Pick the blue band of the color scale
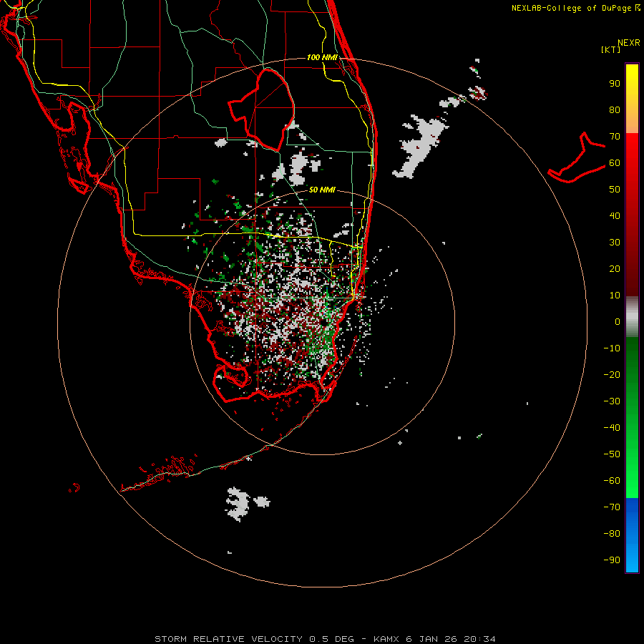644x644 pixels. point(632,535)
